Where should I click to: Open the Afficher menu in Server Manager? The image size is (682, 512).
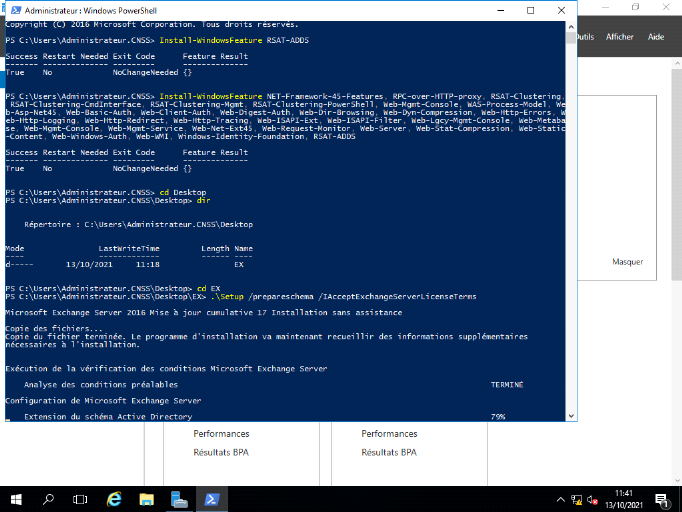coord(619,37)
